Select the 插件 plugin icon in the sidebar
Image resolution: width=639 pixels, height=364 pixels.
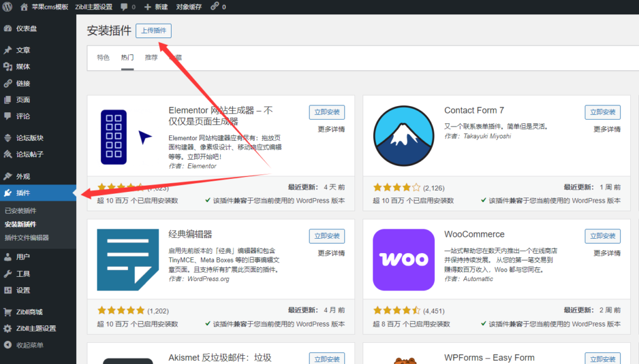[7, 193]
